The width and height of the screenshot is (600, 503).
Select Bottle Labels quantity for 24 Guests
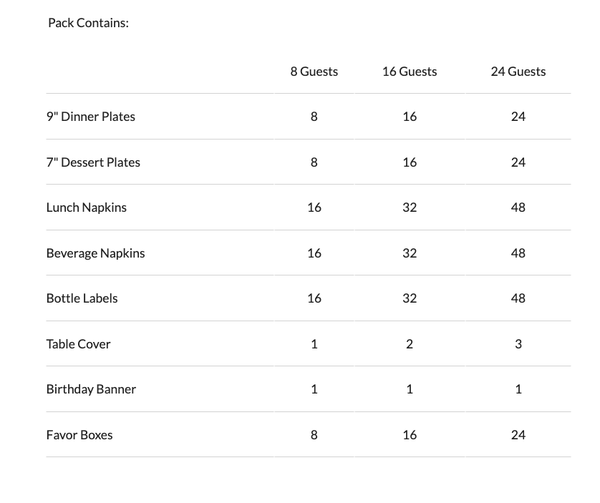[518, 298]
